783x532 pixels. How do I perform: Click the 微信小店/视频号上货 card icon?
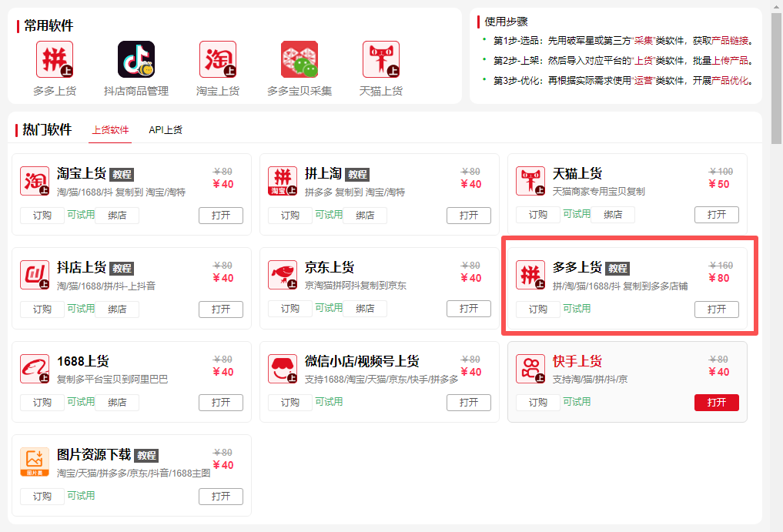[x=282, y=369]
